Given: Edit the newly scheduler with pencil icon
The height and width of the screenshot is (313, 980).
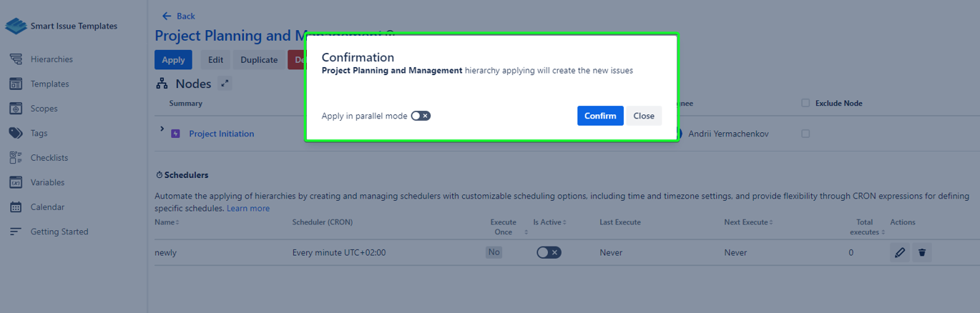Looking at the screenshot, I should tap(900, 252).
